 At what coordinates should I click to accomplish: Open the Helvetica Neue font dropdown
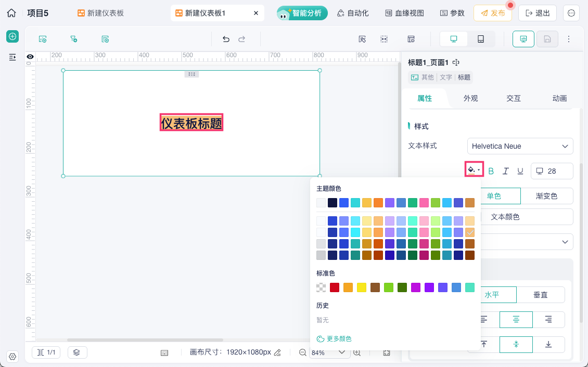(x=520, y=146)
